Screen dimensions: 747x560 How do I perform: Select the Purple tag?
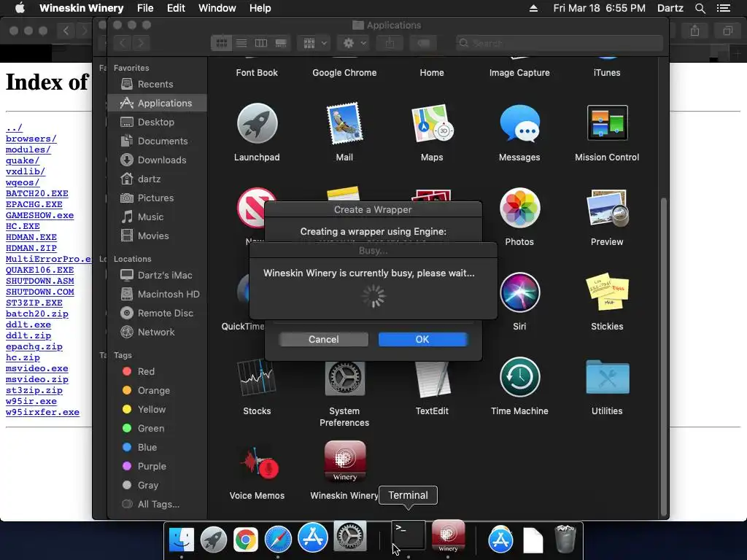(x=158, y=466)
